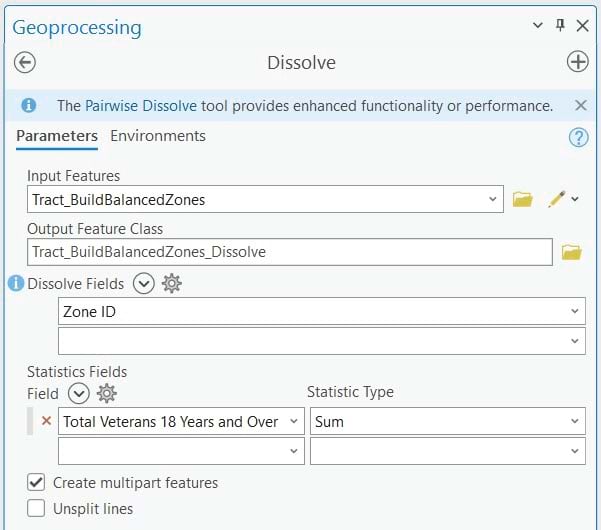The height and width of the screenshot is (530, 601).
Task: Switch to the Environments tab
Action: tap(158, 136)
